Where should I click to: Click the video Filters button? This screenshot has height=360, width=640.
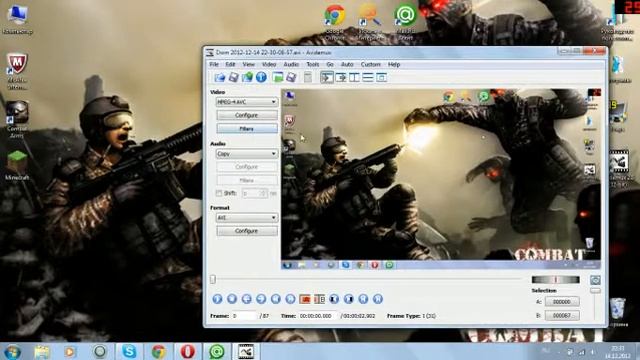click(x=247, y=129)
